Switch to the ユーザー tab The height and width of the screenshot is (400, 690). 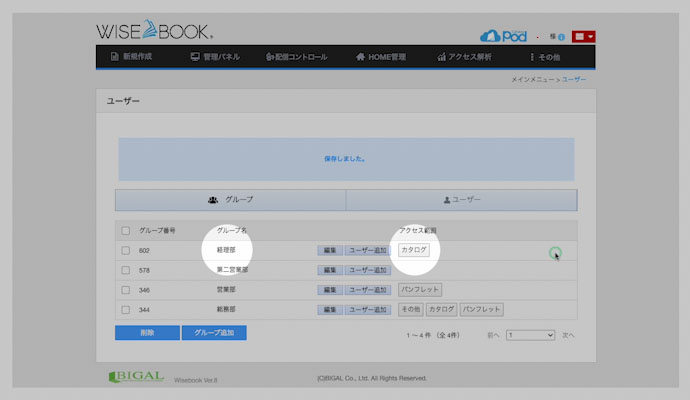461,200
